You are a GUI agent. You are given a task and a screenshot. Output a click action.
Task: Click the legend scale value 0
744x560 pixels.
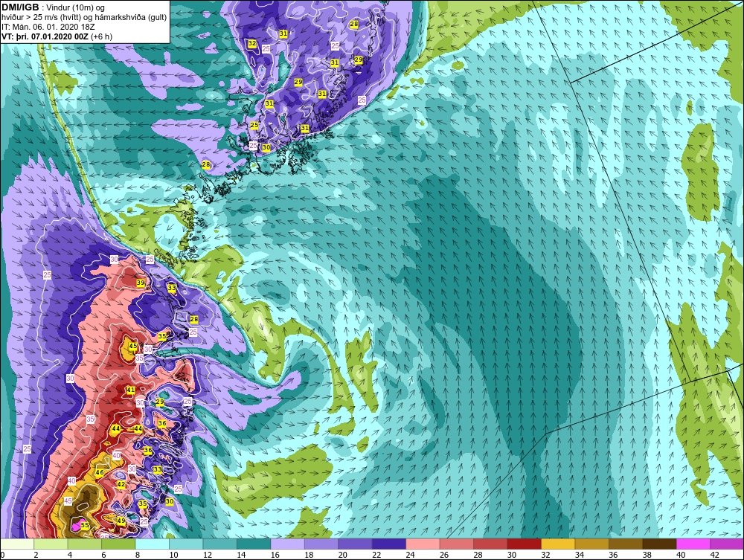pos(2,555)
